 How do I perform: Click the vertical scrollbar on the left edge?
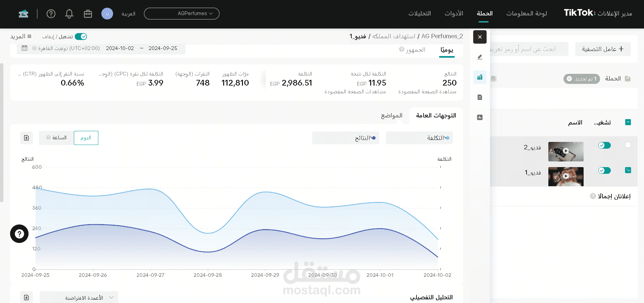click(x=2, y=133)
